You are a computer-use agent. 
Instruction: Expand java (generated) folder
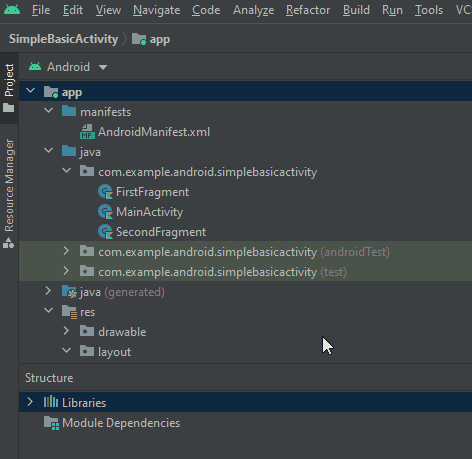click(48, 291)
